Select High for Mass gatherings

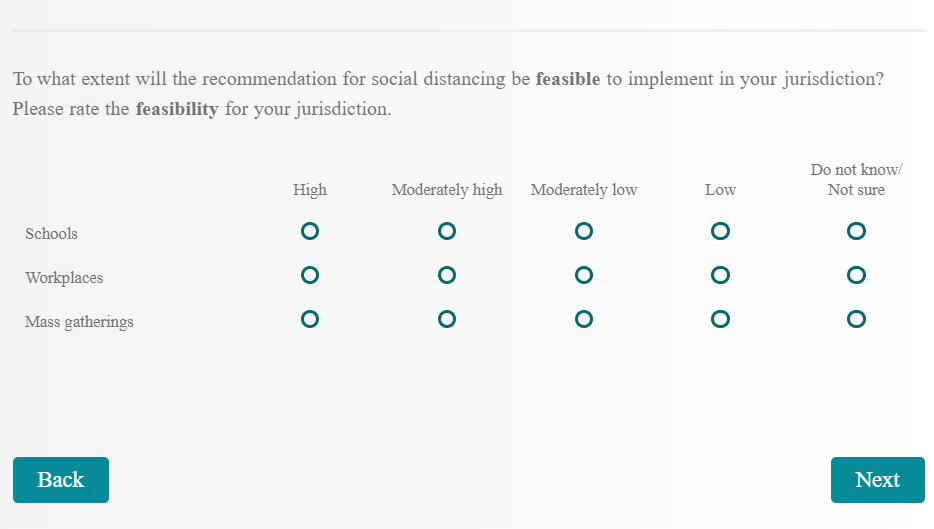pos(310,319)
